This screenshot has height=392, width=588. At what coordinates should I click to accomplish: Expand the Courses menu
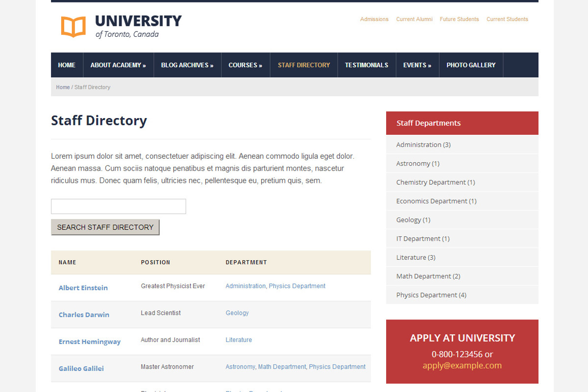tap(245, 65)
